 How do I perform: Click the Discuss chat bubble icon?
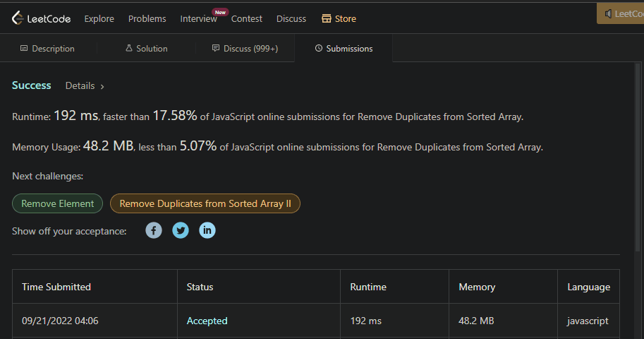tap(216, 49)
